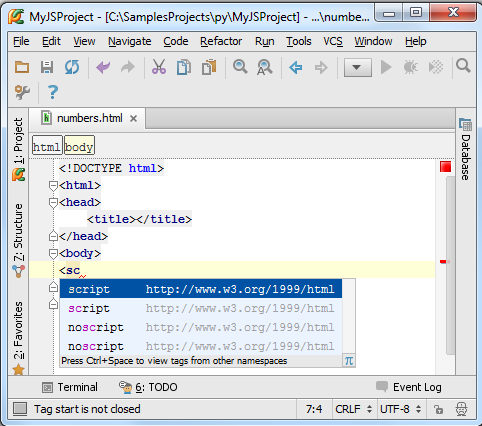Click the red error indicator square
Screen dimensions: 482x426
[445, 167]
